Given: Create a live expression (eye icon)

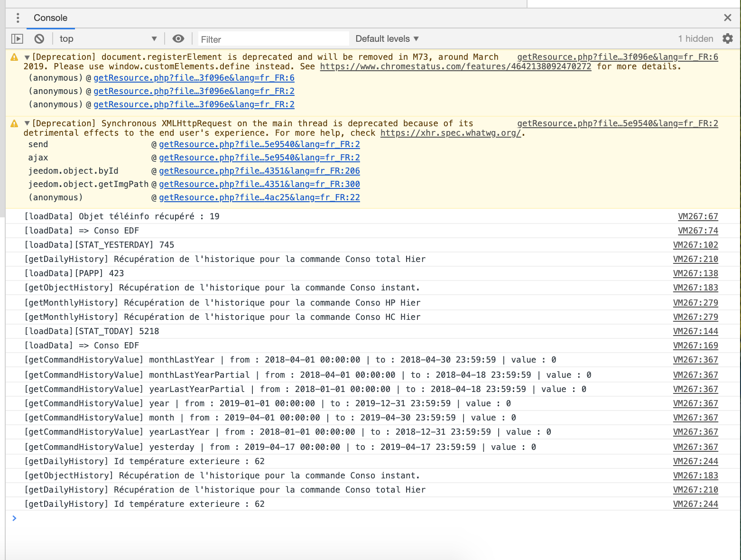Looking at the screenshot, I should coord(178,39).
